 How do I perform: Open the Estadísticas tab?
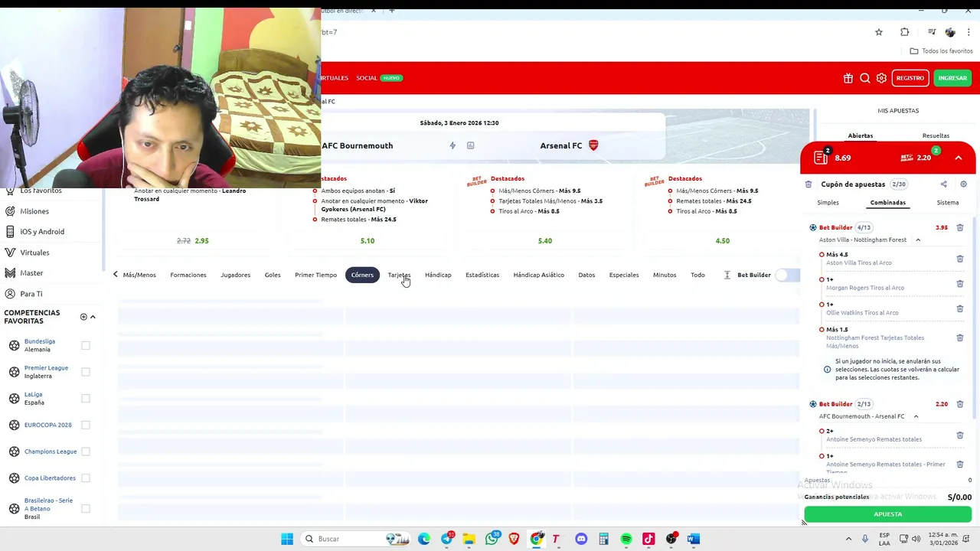pos(482,275)
